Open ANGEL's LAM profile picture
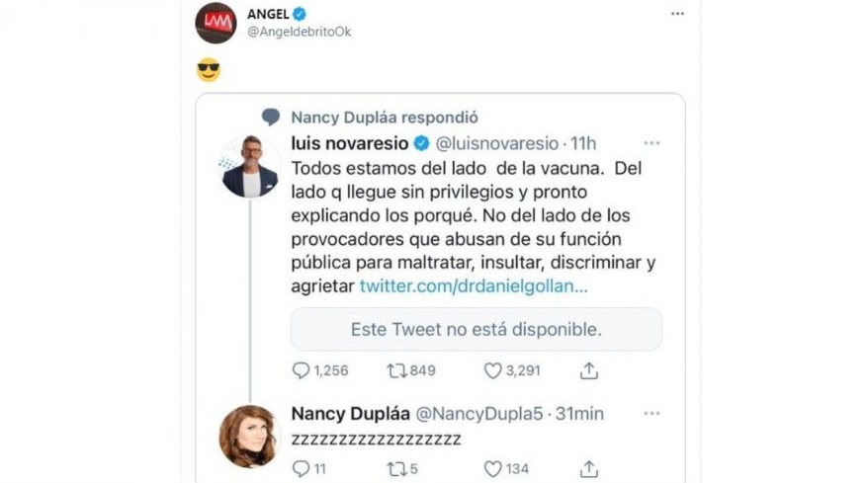The width and height of the screenshot is (868, 483). (216, 23)
